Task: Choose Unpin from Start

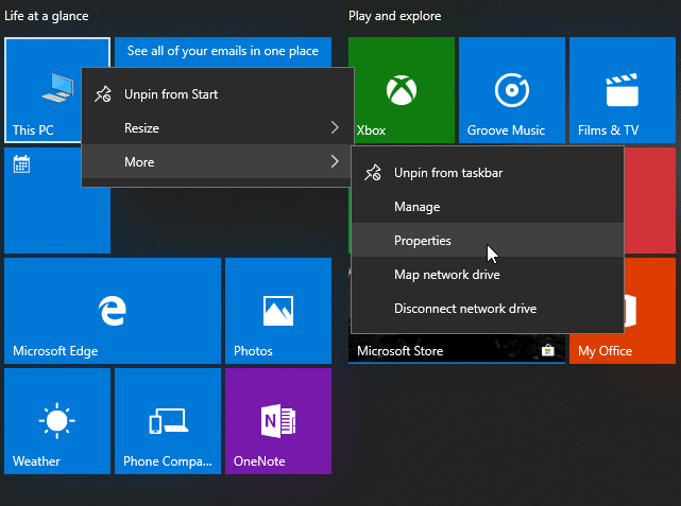Action: [218, 94]
